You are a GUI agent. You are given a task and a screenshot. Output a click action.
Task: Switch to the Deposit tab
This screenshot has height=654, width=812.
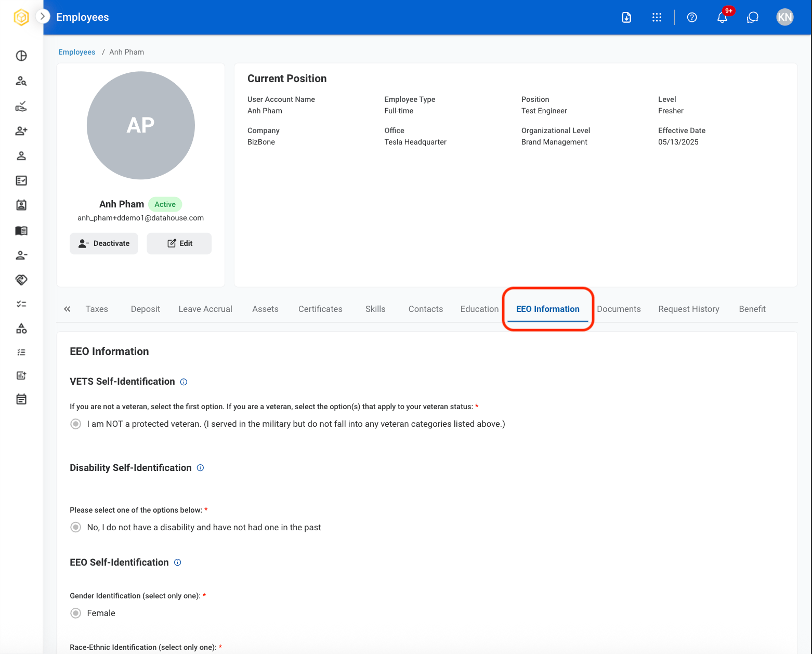coord(146,309)
